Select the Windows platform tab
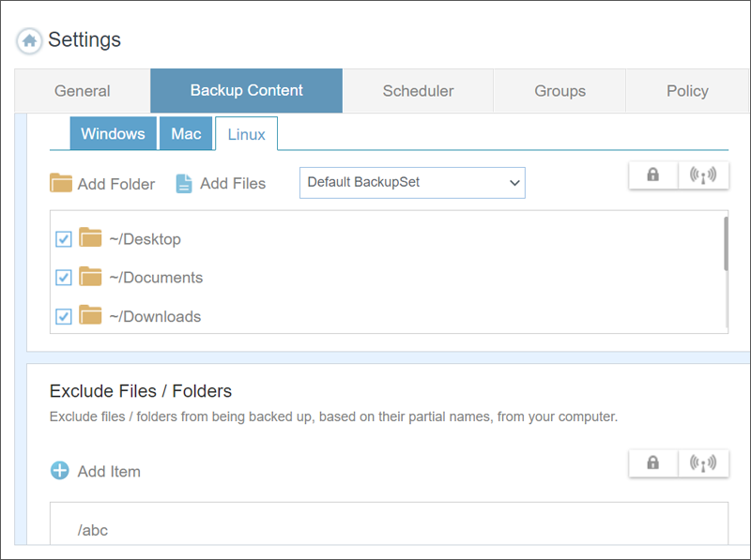Viewport: 751px width, 560px height. click(x=113, y=133)
